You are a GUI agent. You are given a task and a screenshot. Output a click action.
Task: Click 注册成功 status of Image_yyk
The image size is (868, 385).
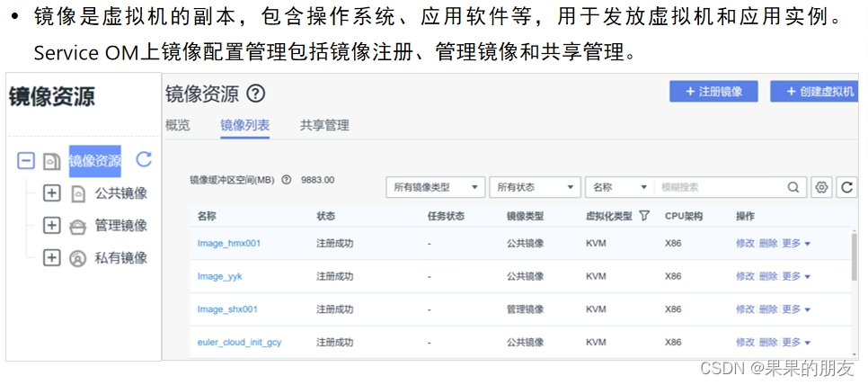click(334, 276)
